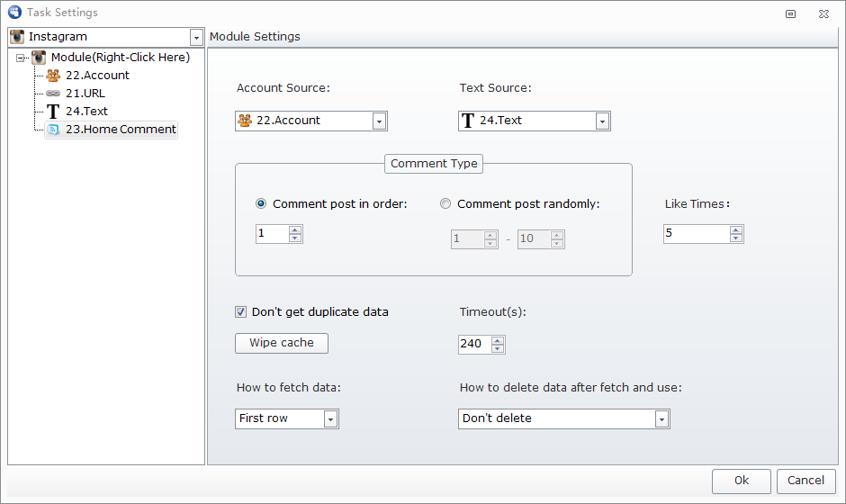Click the Module root Instagram icon
The image size is (846, 504).
(x=39, y=58)
